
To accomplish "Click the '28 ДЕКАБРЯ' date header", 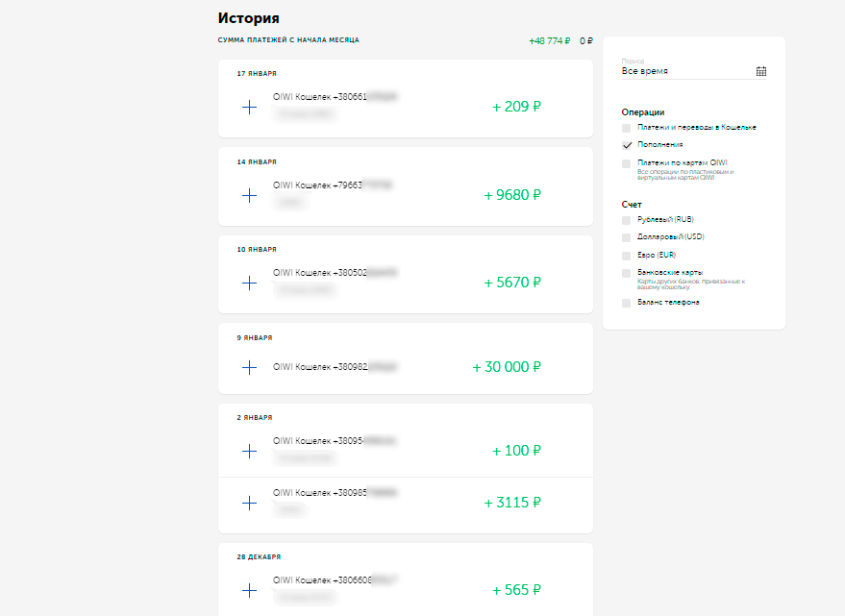I will (259, 556).
